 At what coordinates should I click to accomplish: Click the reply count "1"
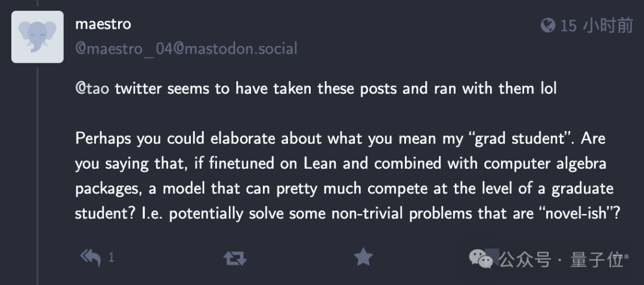click(111, 258)
